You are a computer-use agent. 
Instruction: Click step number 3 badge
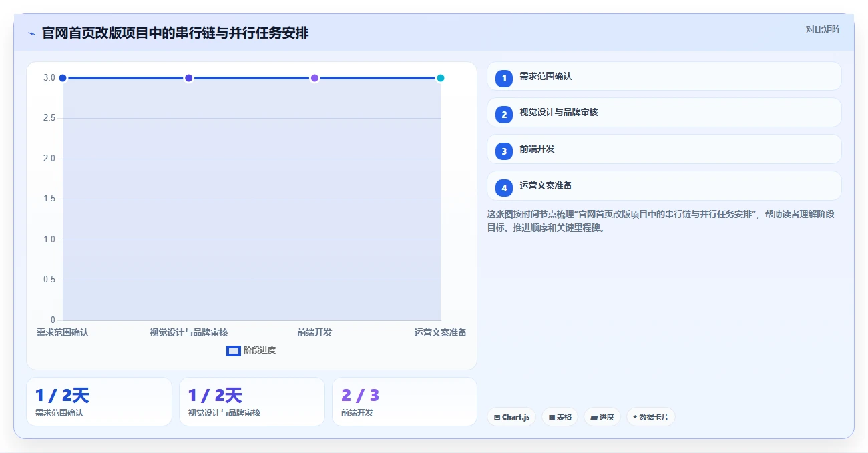tap(504, 151)
